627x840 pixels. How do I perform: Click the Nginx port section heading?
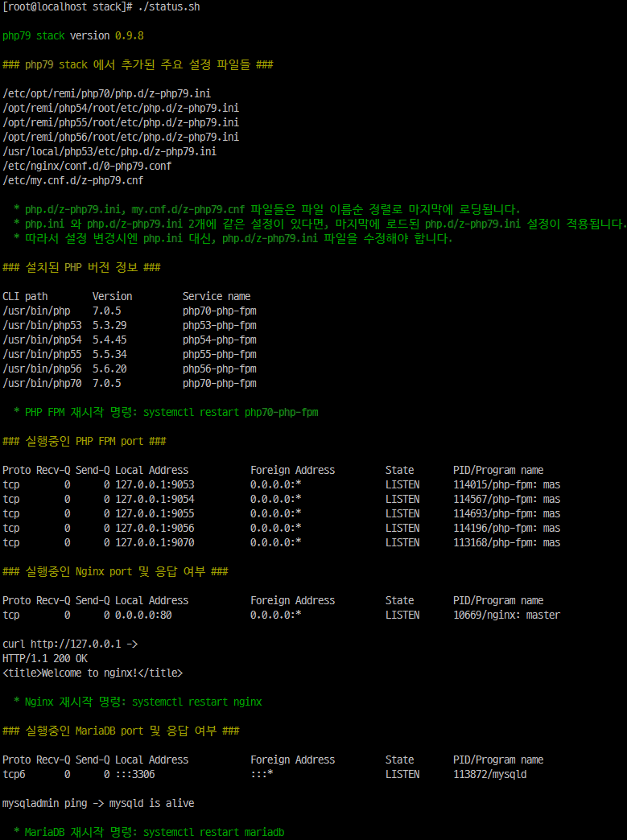pos(115,571)
